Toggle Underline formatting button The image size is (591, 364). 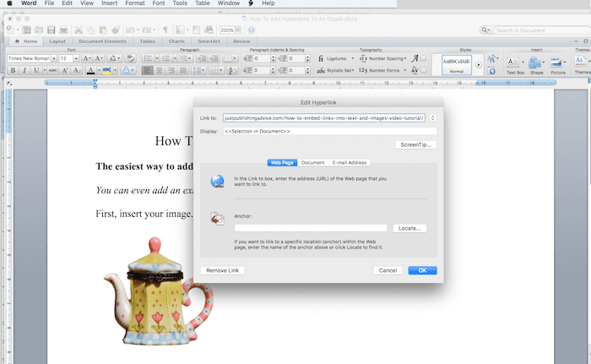(36, 71)
